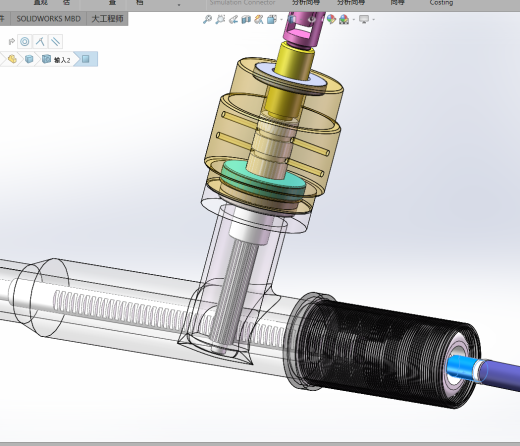Screen dimensions: 520x446
Task: Switch to the 大工程师 tab
Action: point(107,19)
